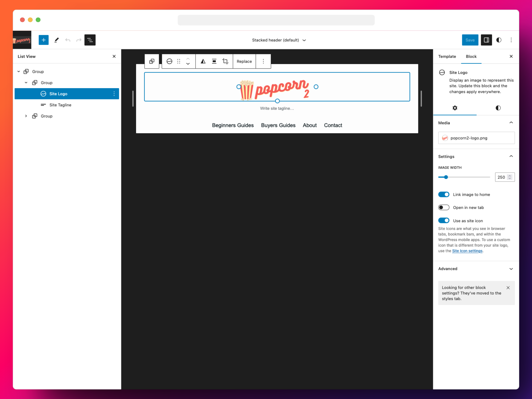The image size is (532, 399).
Task: Enable Open in new tab
Action: click(x=444, y=207)
